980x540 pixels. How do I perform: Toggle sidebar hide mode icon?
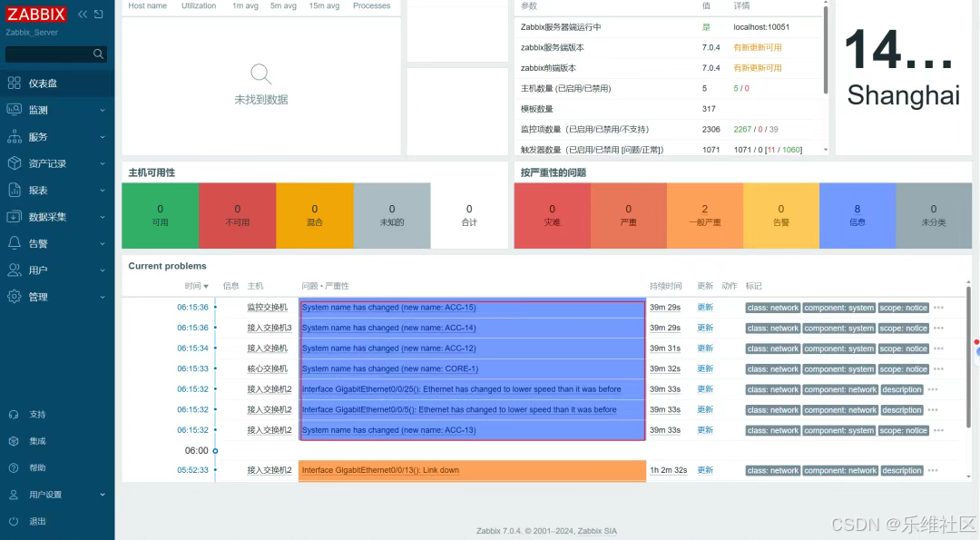(x=99, y=14)
